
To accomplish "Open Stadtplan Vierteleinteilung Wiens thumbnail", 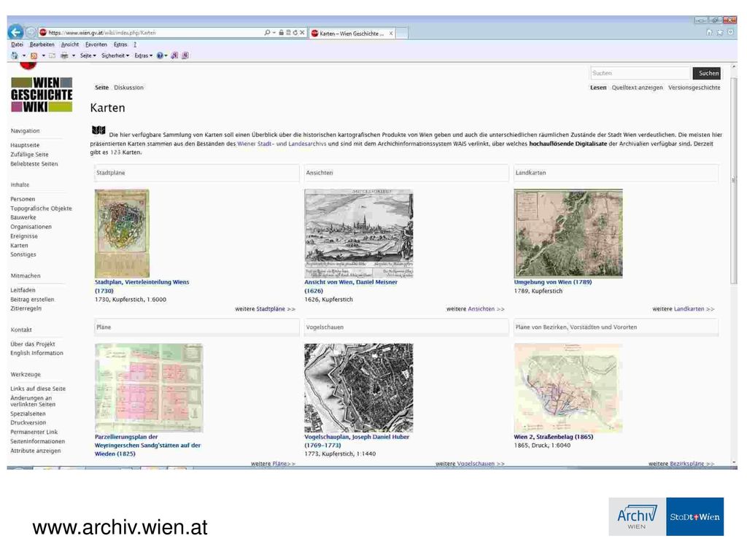I will [x=122, y=233].
